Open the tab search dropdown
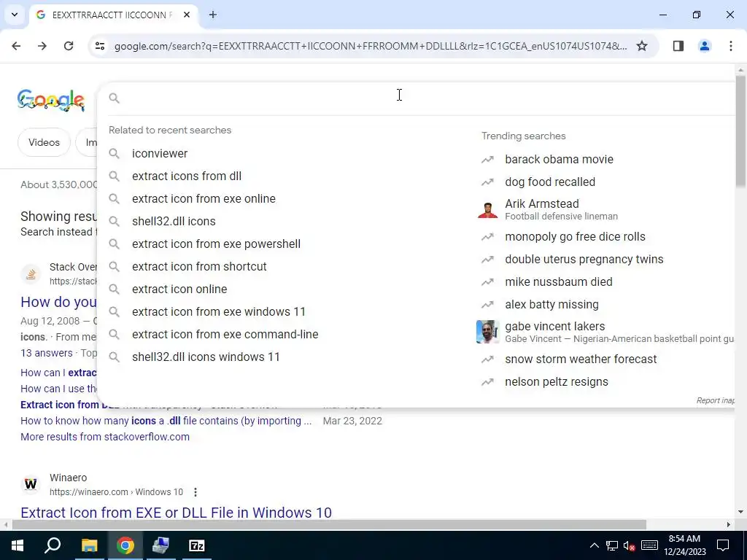Image resolution: width=747 pixels, height=560 pixels. pos(15,15)
